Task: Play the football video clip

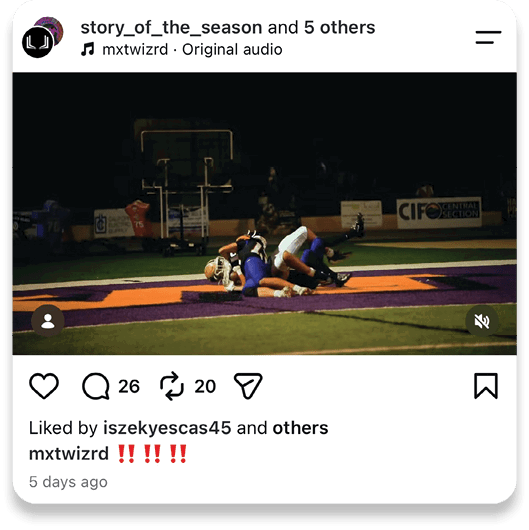Action: click(x=265, y=214)
